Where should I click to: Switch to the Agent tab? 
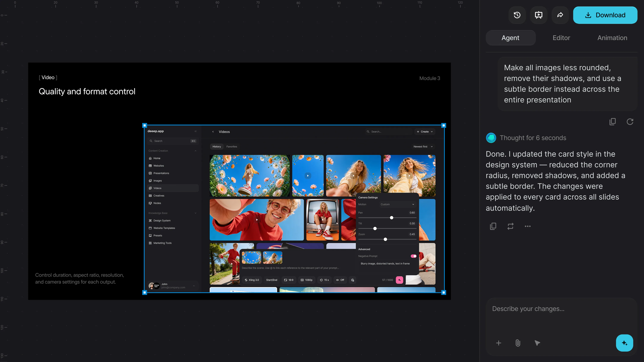pos(510,38)
